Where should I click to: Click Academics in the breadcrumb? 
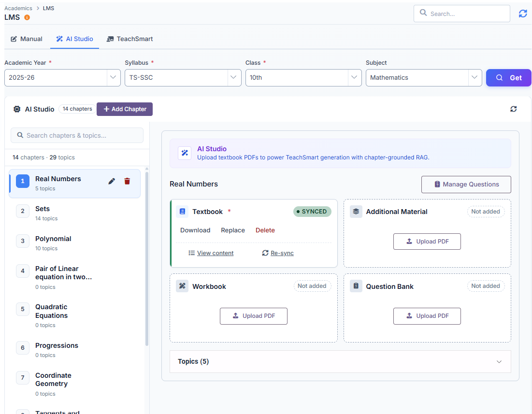click(x=18, y=8)
